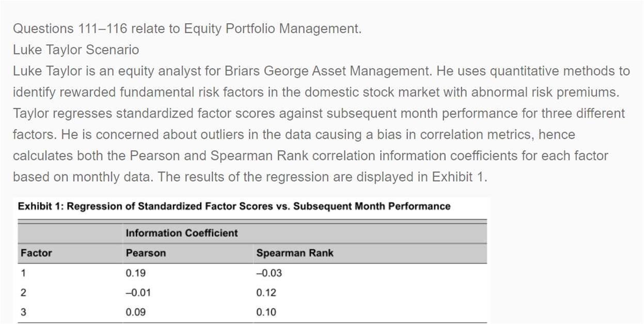Click Pearson value 0.09 cell
The width and height of the screenshot is (644, 324).
point(136,312)
